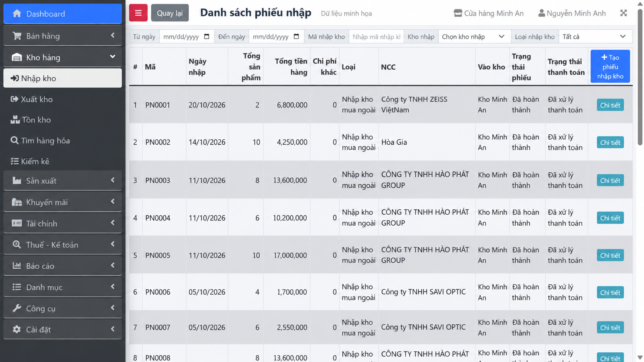Click the Mã nhập kho input field
Screen dimensions: 644x362
coord(376,37)
